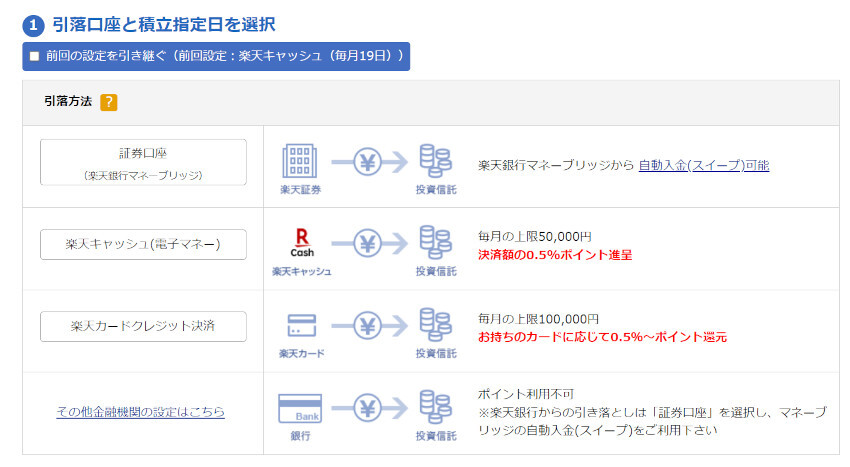This screenshot has width=850, height=467.
Task: Click the coin stack icon in 銀行 row
Action: [435, 408]
